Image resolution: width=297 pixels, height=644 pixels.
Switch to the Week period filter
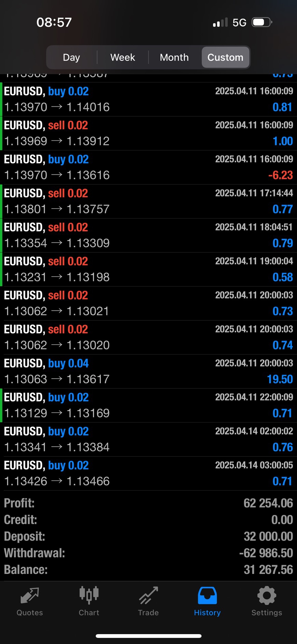[x=123, y=57]
